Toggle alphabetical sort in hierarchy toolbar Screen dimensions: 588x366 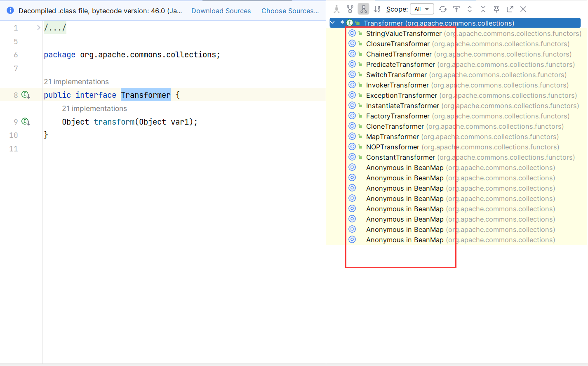(377, 9)
